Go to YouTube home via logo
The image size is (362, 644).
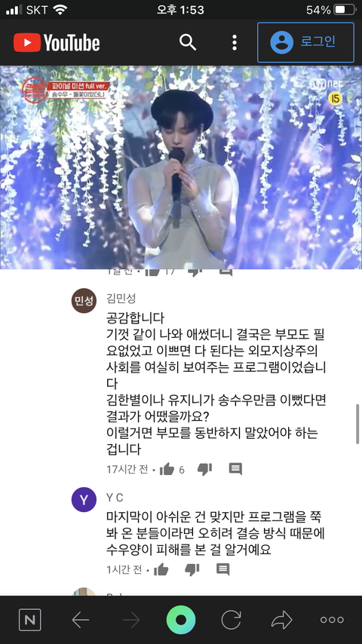tap(57, 43)
